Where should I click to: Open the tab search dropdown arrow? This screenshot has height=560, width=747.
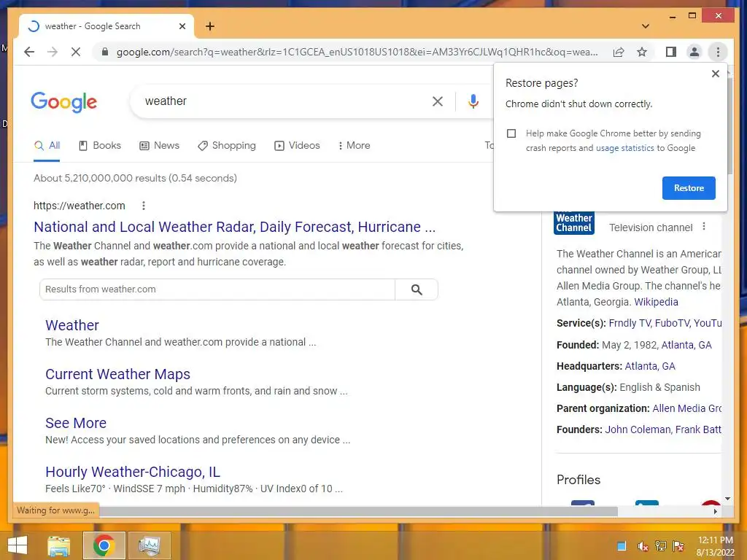646,26
